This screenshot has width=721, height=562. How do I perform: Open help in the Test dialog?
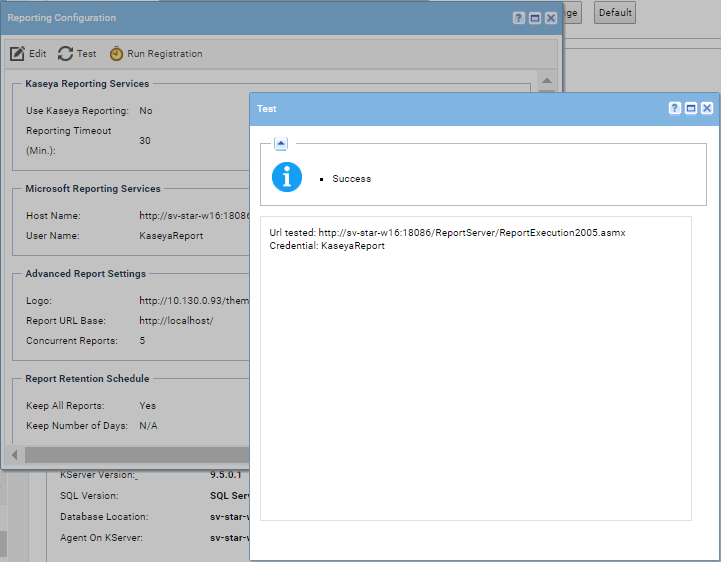[674, 108]
